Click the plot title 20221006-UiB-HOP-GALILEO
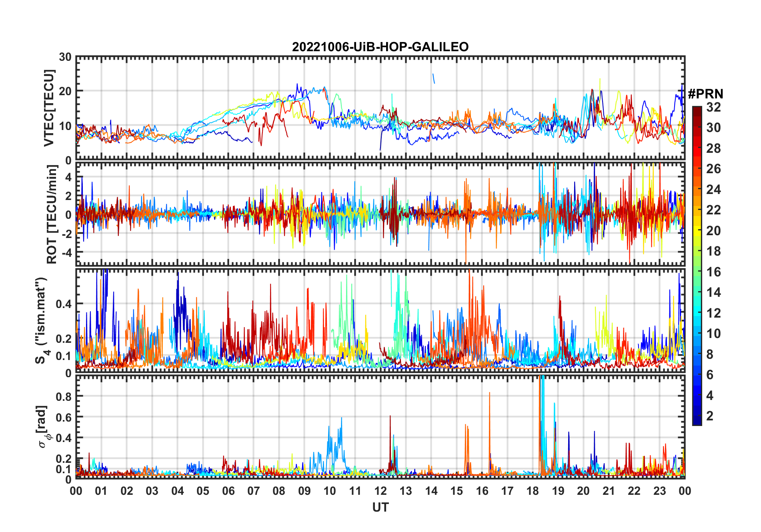Viewport: 761px width, 532px height. (380, 47)
